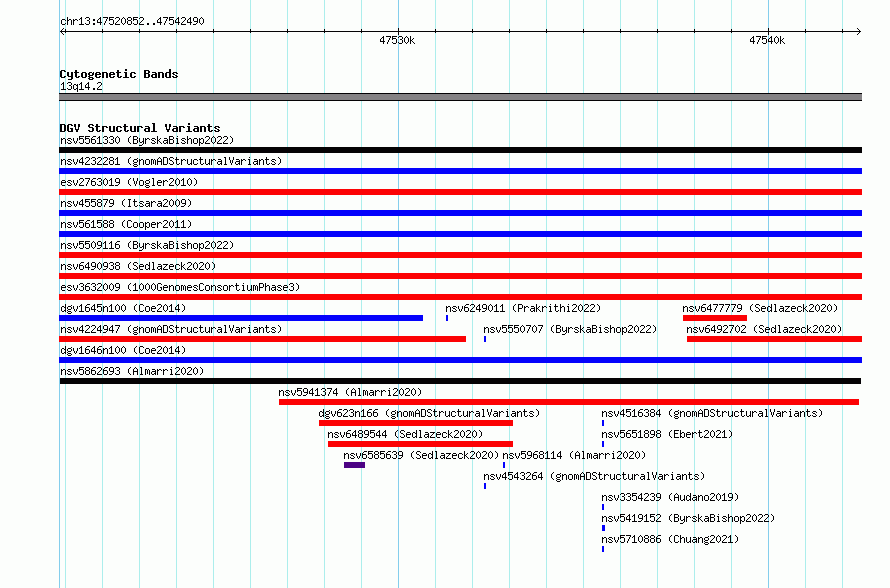Click the blue nsv561588 variant bar
The image size is (890, 588).
tap(460, 234)
